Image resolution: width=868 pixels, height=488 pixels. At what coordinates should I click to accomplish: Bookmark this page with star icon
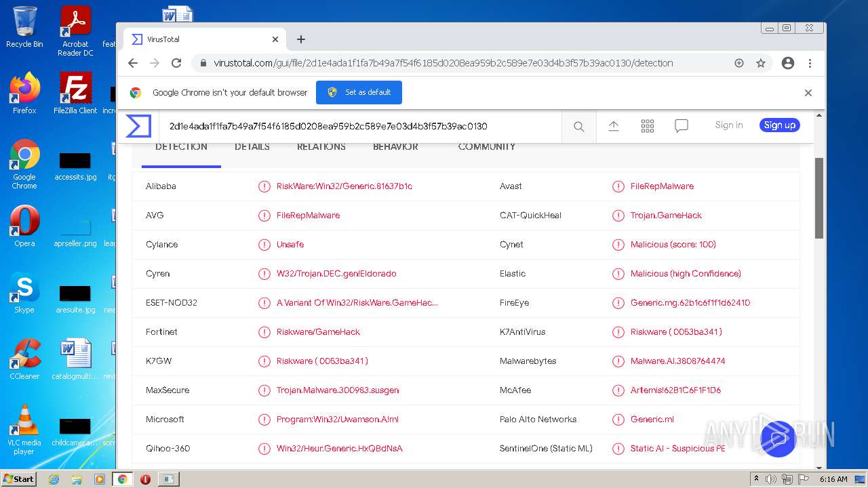pyautogui.click(x=761, y=63)
